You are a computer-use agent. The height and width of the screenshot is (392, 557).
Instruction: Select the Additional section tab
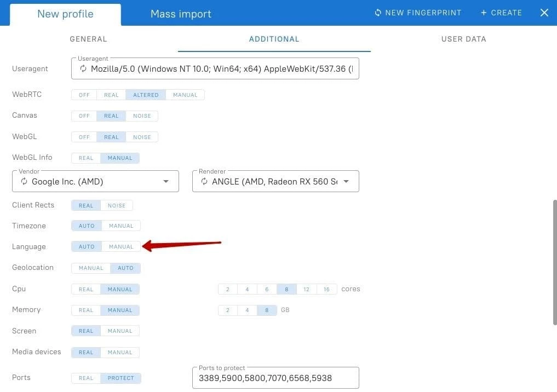pyautogui.click(x=274, y=39)
